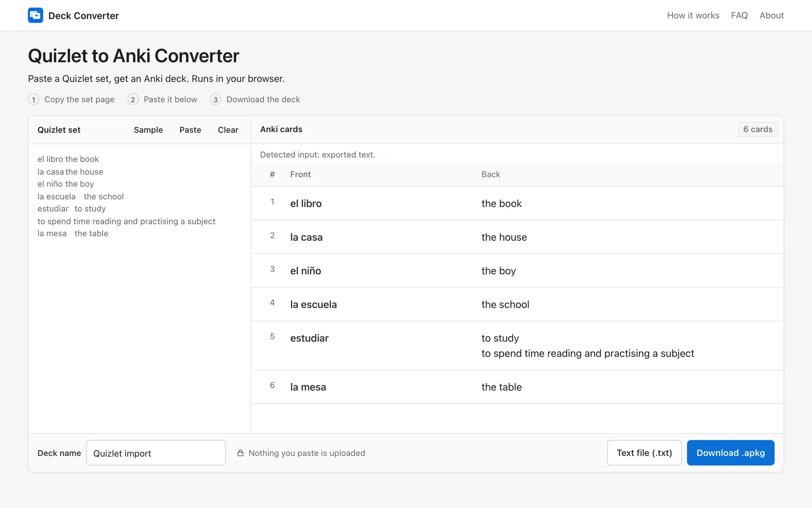Focus the Deck name input field
812x508 pixels.
click(x=156, y=453)
